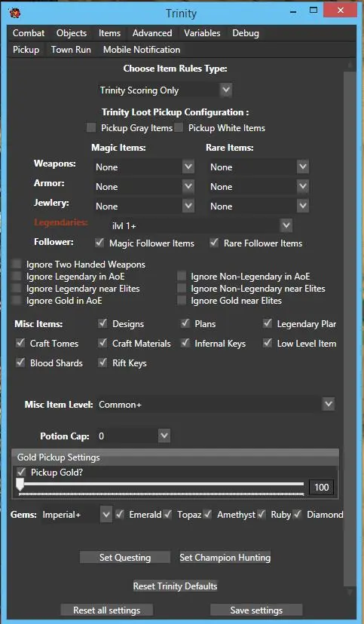
Task: Click Reset Trinity Defaults button
Action: click(x=175, y=586)
